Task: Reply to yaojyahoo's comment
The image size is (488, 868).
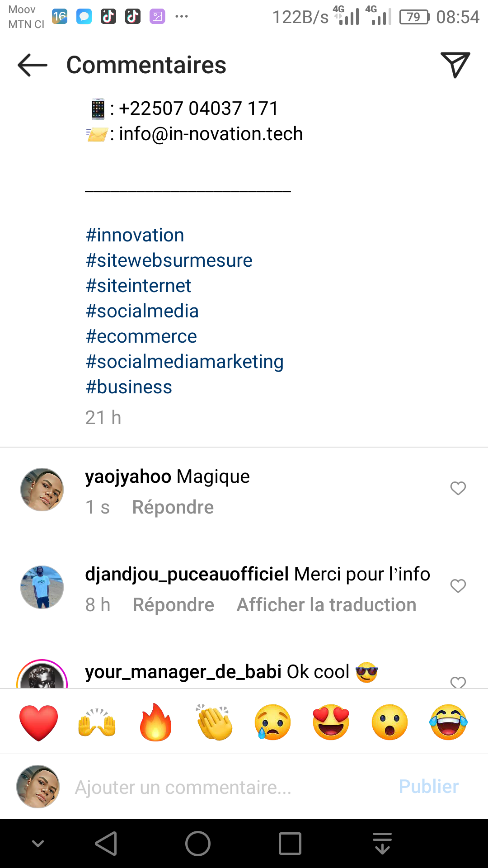Action: tap(173, 507)
